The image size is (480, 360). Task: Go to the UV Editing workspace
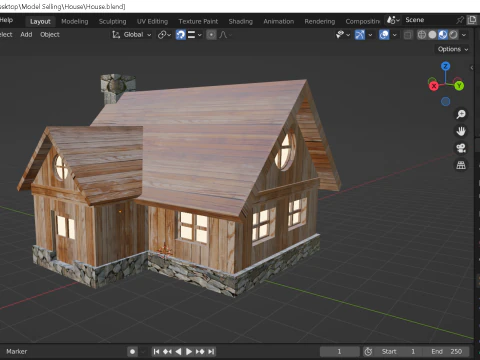pyautogui.click(x=152, y=21)
